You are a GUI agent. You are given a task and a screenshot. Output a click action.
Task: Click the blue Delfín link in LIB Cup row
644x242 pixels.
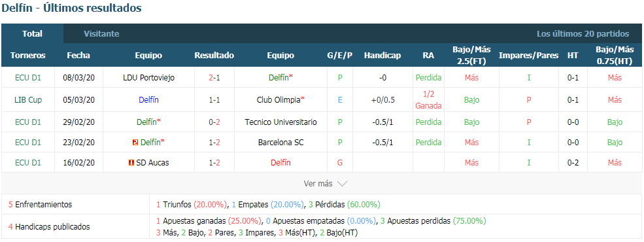pyautogui.click(x=148, y=100)
